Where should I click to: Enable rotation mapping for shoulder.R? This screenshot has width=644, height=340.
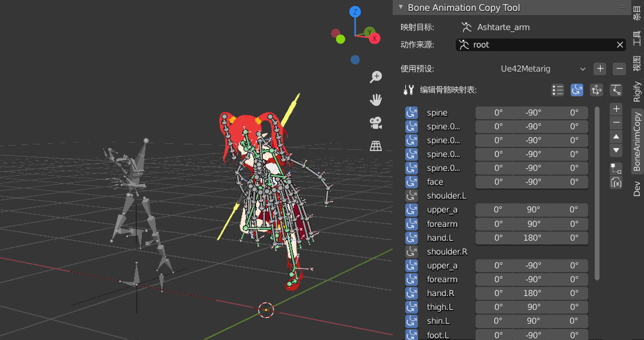click(411, 252)
